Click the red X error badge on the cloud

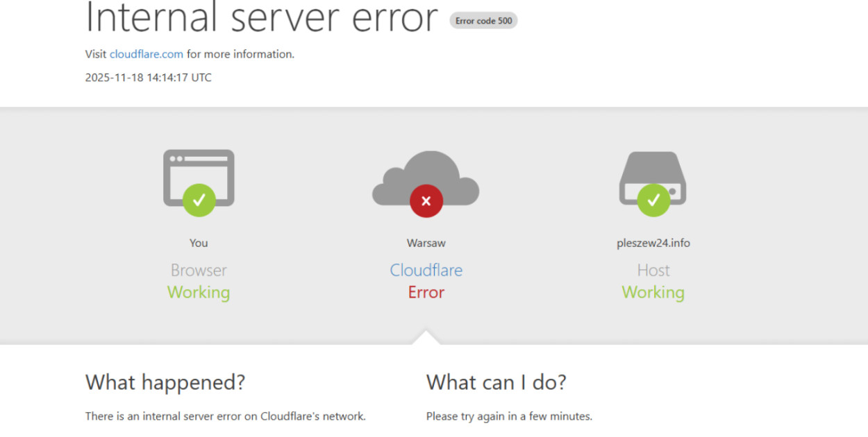point(426,201)
